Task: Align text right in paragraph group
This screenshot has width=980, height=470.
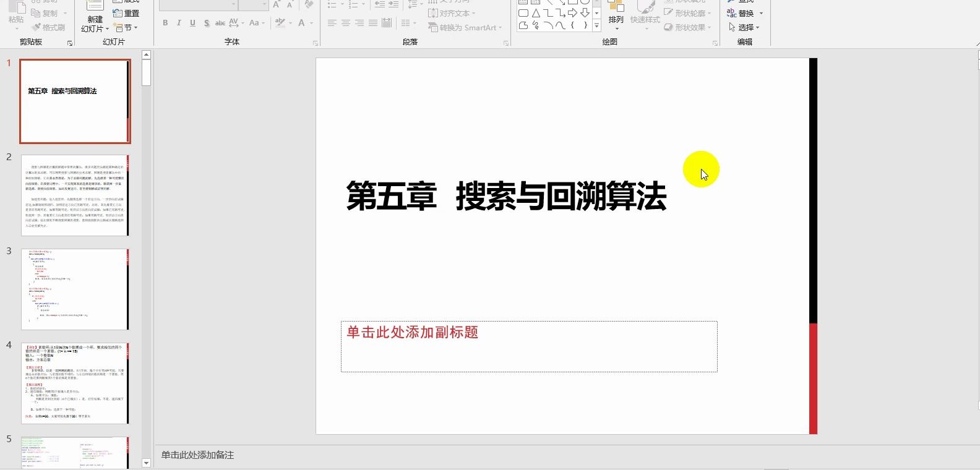Action: [359, 23]
